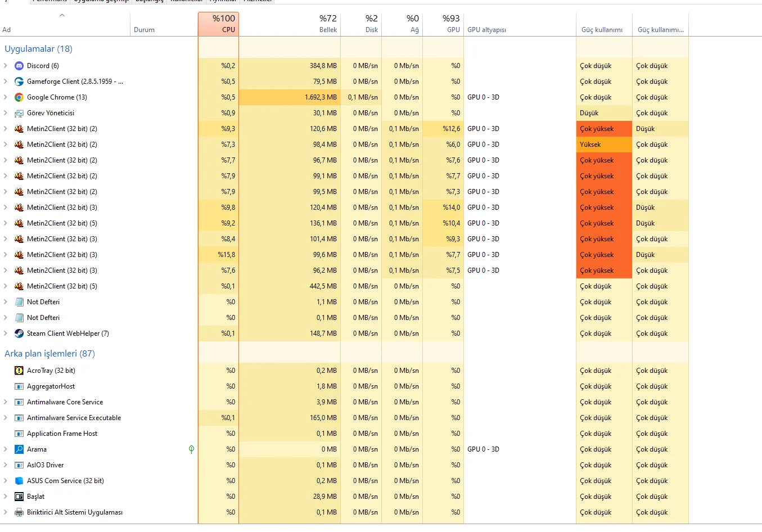Click the Google Chrome icon in the list
The width and height of the screenshot is (762, 532).
click(19, 97)
